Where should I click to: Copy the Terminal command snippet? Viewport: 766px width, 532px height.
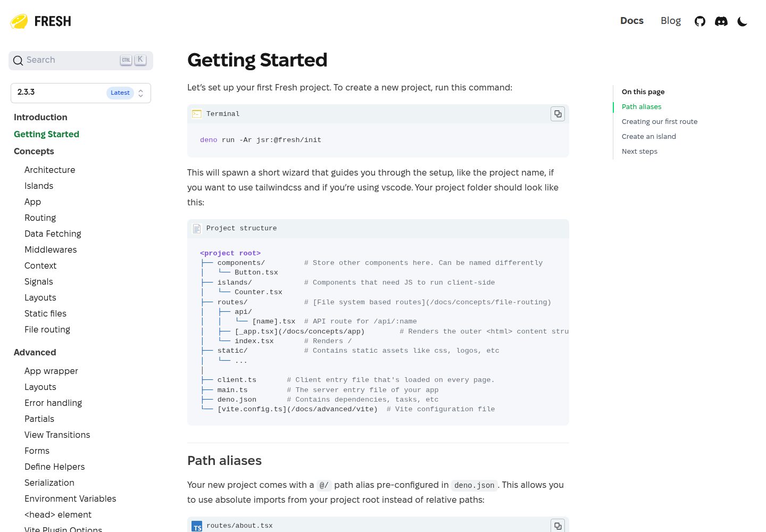point(557,114)
